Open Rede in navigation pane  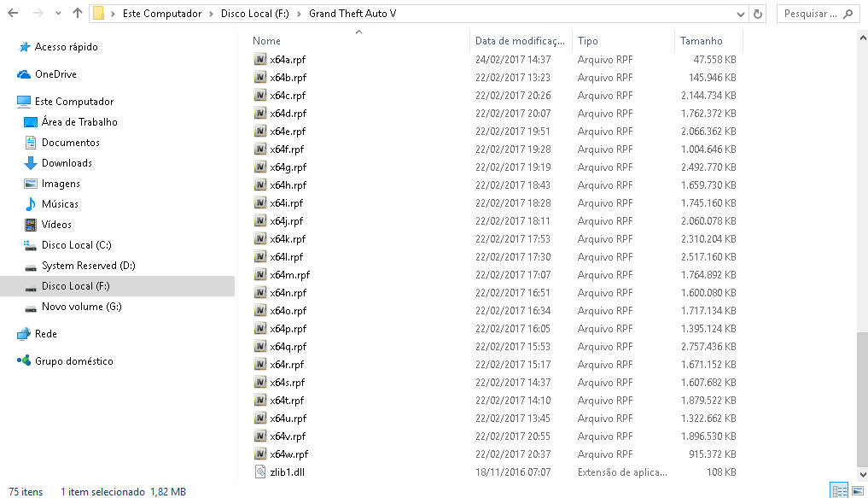[x=45, y=333]
